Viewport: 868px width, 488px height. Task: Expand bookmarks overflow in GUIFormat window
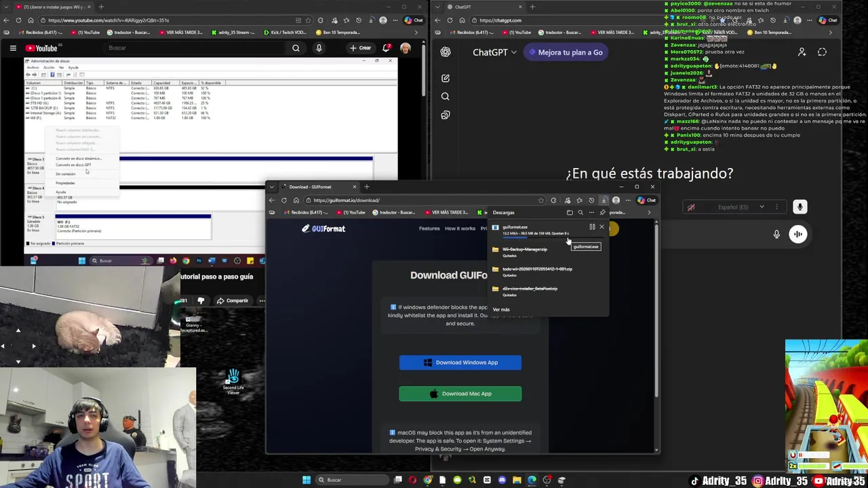pyautogui.click(x=649, y=213)
